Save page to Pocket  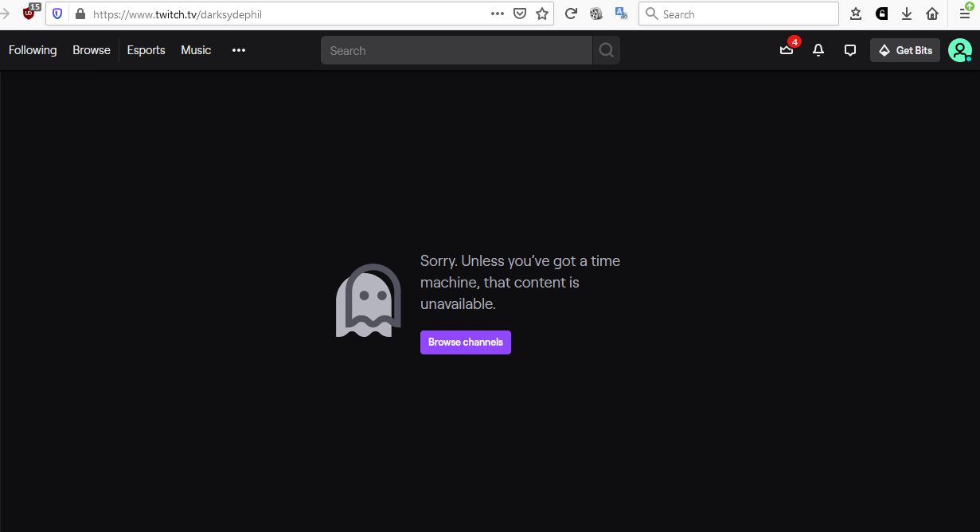coord(520,14)
